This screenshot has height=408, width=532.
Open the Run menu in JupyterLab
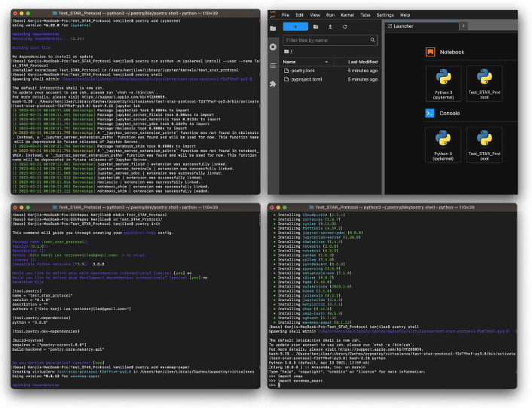[330, 15]
